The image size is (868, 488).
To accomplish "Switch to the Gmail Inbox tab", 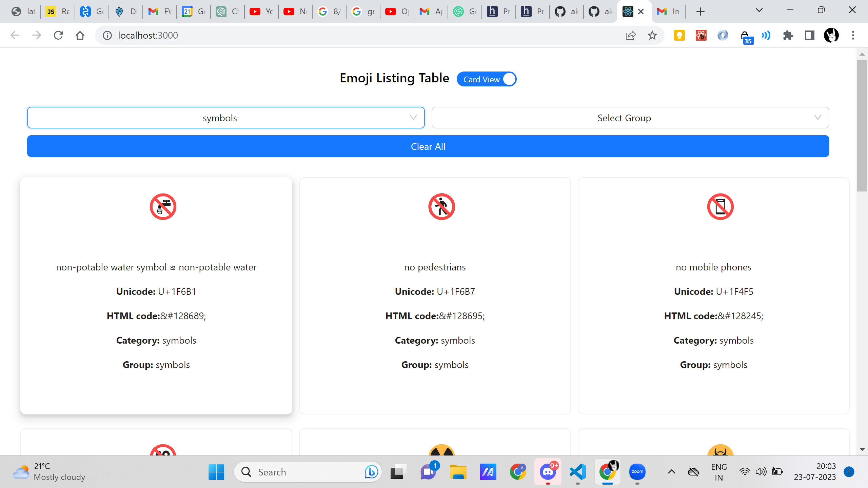I will tap(668, 12).
